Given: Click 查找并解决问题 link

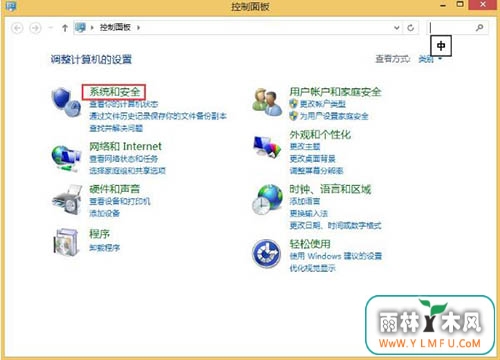Looking at the screenshot, I should pos(116,128).
